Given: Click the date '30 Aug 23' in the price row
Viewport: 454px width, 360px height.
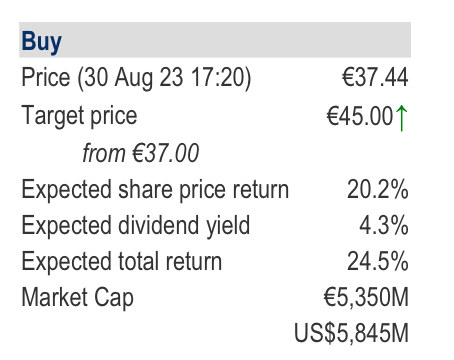Looking at the screenshot, I should [133, 77].
